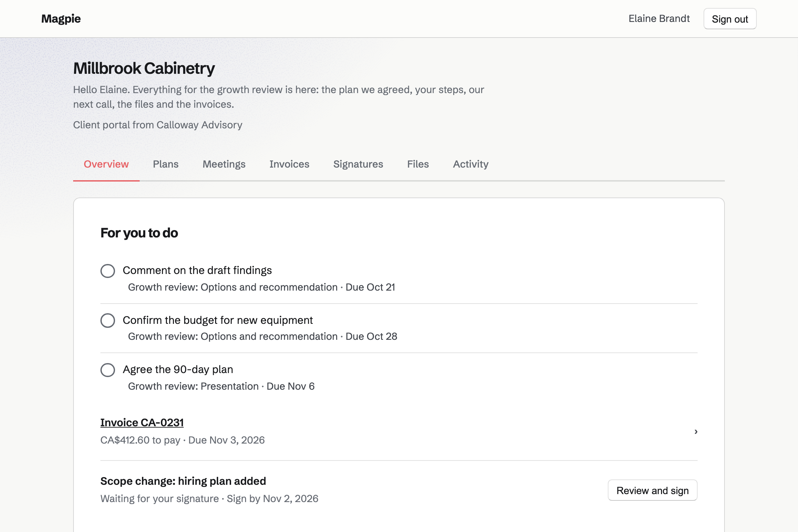Click the Elaine Brandt user name

(659, 19)
